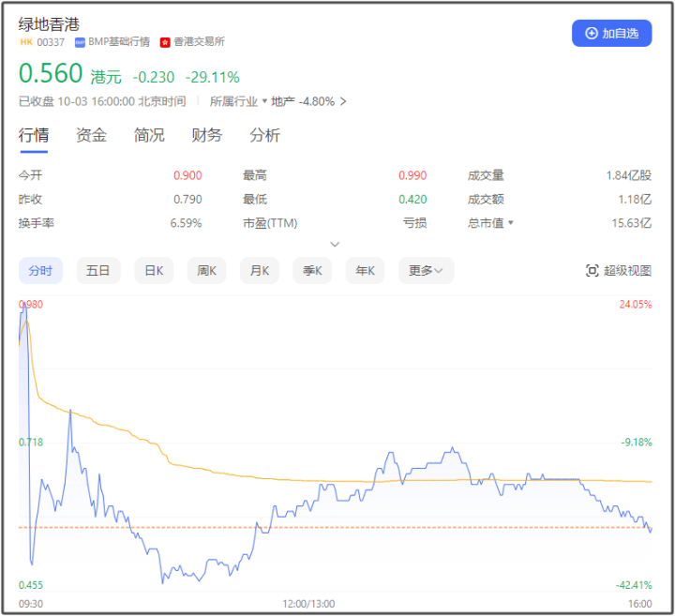Click the 09:30 time axis label
This screenshot has height=616, width=675.
(31, 604)
